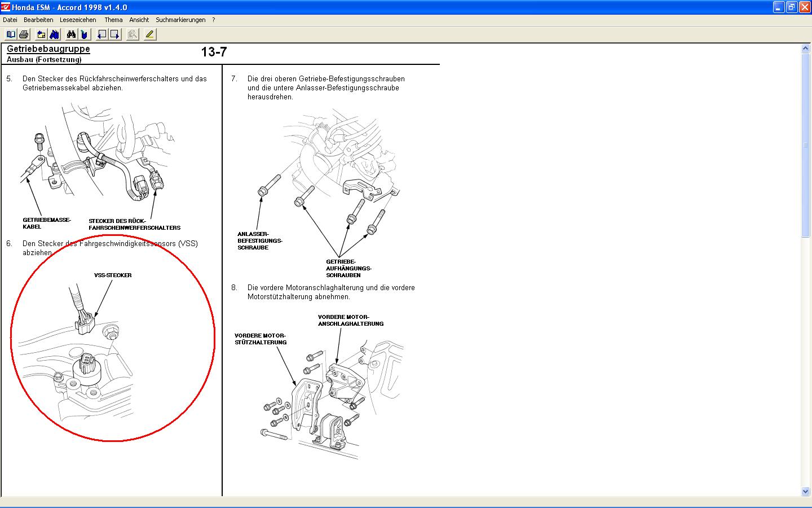Start a search with the binoculars icon
Viewport: 812px width, 508px height.
[71, 34]
